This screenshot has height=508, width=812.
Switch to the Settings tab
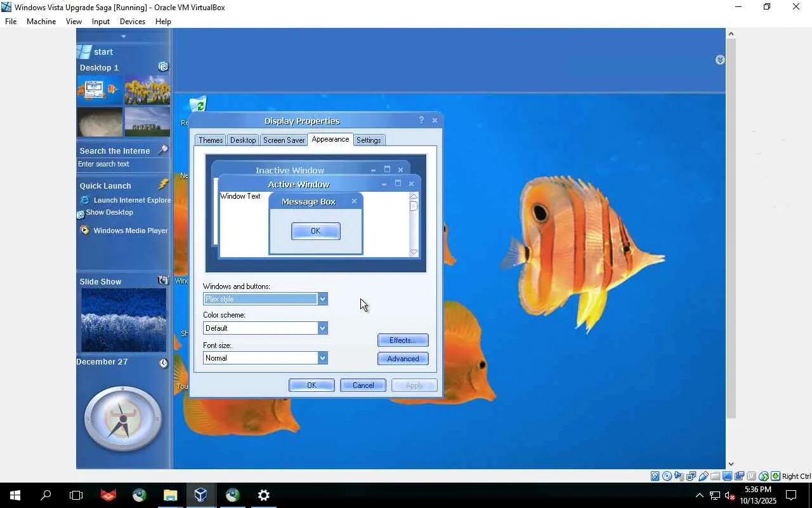[x=369, y=140]
